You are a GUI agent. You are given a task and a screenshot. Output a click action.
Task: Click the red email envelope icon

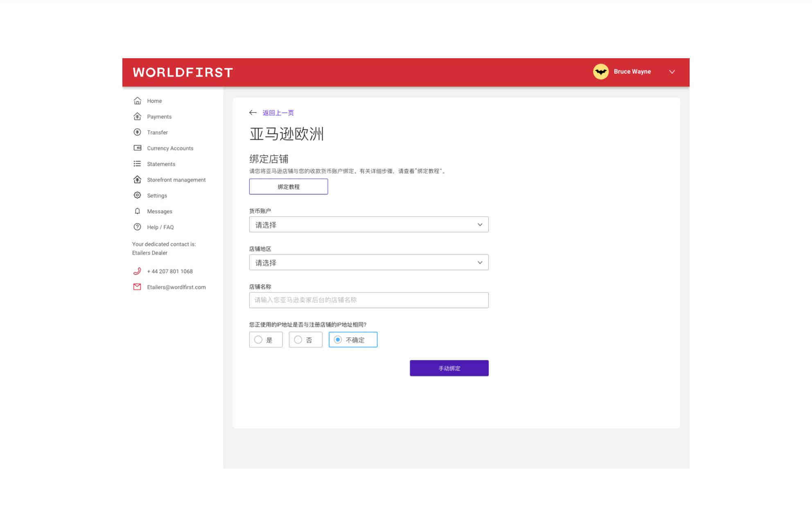[x=137, y=287]
